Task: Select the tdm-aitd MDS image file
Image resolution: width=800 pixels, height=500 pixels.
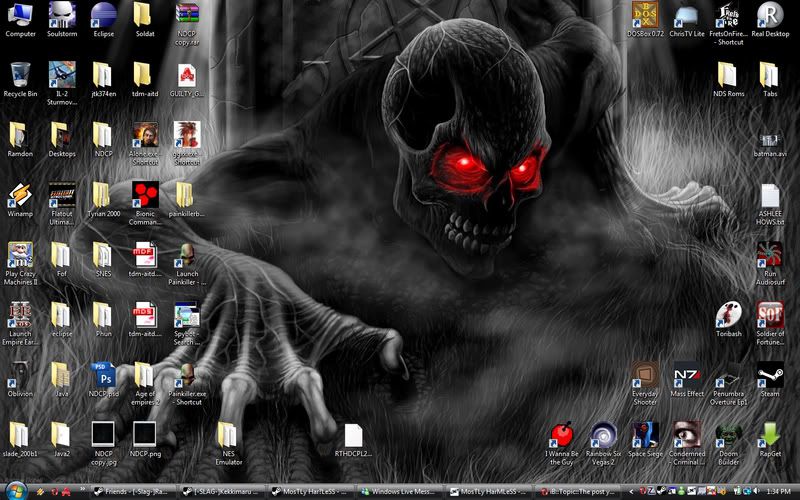Action: pos(145,320)
